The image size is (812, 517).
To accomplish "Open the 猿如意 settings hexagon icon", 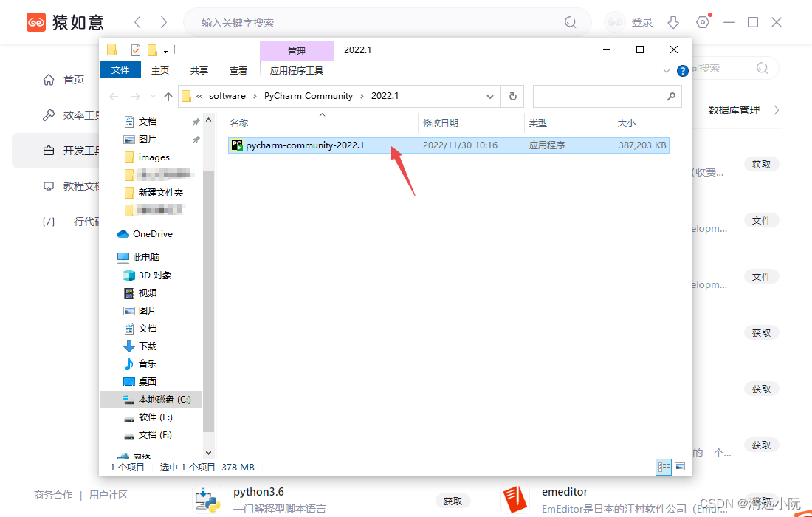I will (x=703, y=22).
